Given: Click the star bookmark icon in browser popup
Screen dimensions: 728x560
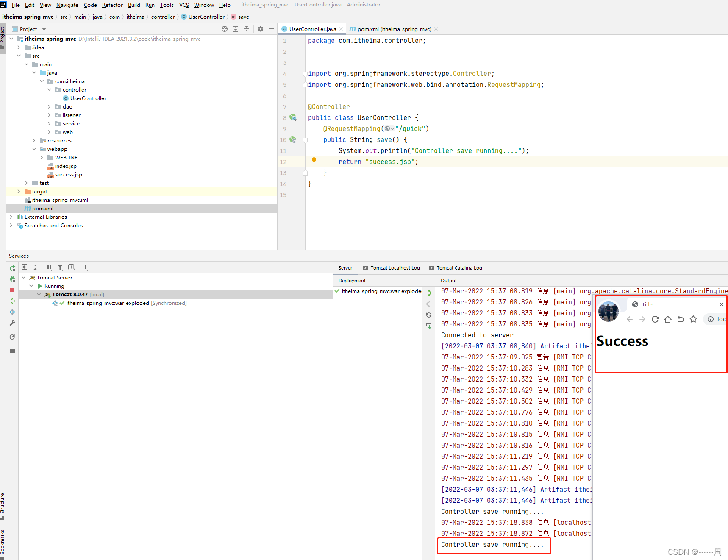Looking at the screenshot, I should [x=693, y=319].
